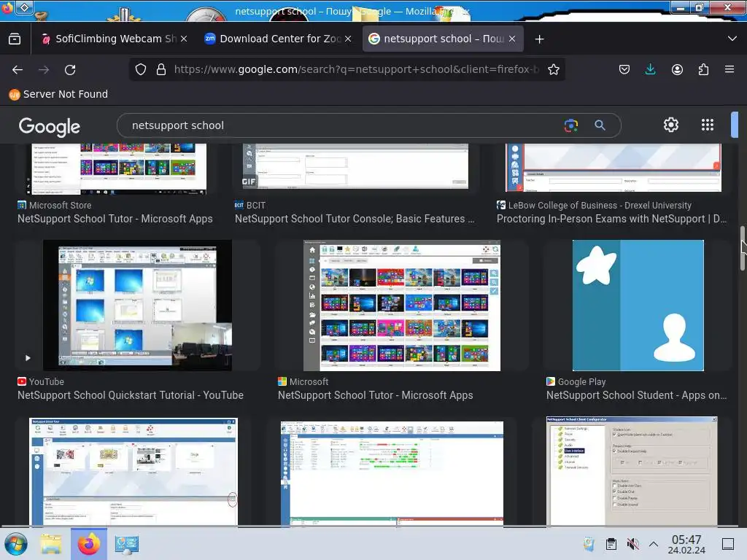Screen dimensions: 747x560
Task: Open the tracking protection shield icon
Action: (x=141, y=69)
